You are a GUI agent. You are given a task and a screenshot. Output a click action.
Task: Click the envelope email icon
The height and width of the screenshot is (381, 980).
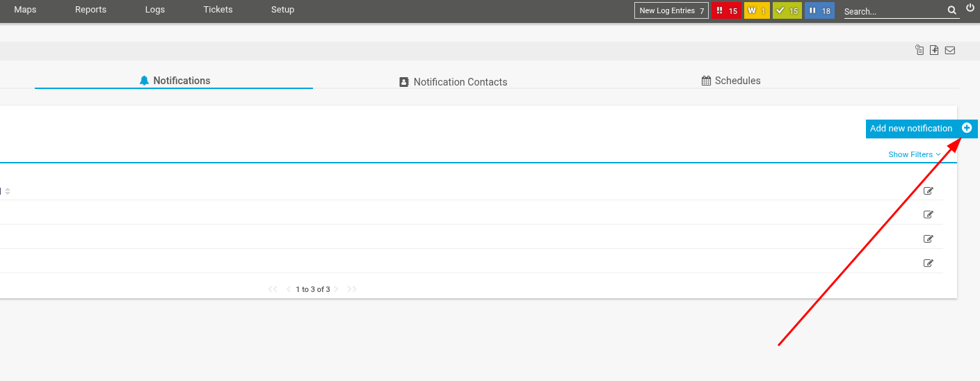949,50
